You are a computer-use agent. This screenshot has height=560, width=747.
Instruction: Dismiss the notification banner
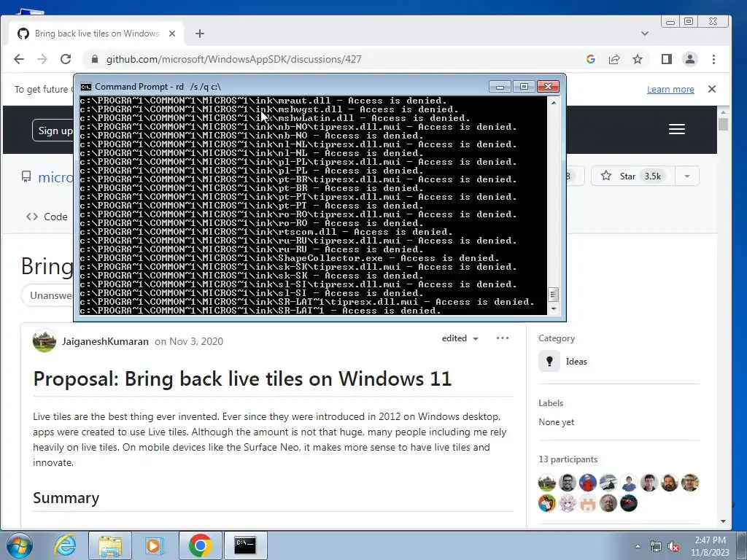[x=712, y=89]
